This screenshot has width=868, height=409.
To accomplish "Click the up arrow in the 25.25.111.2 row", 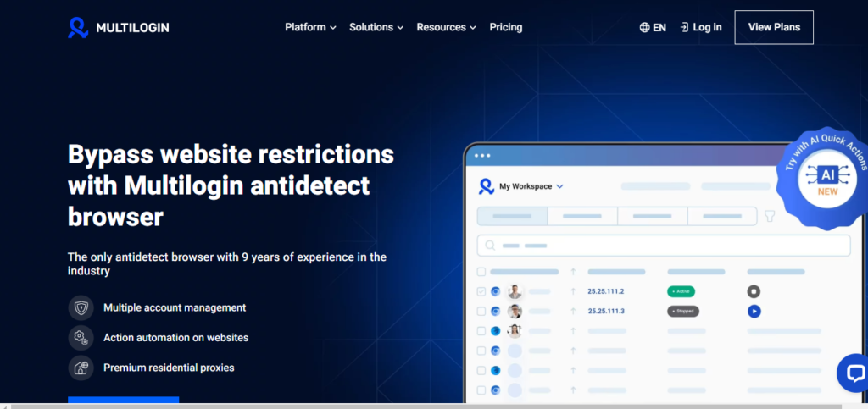I will [x=573, y=291].
